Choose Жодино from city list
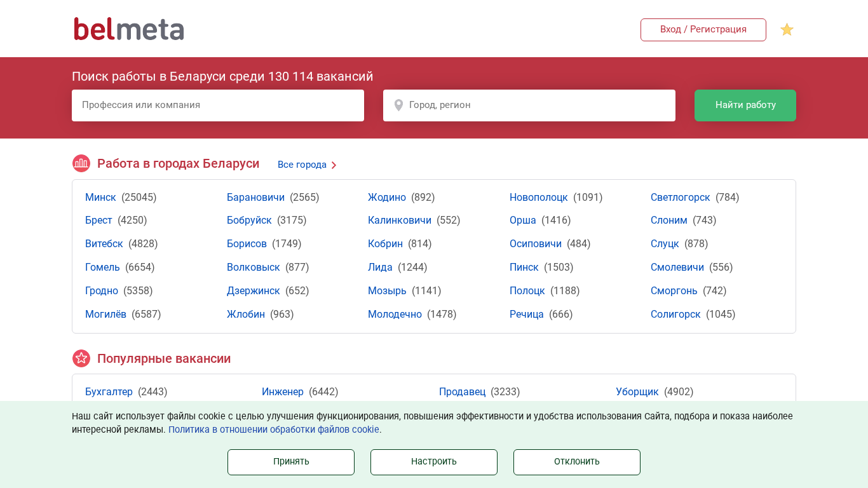Image resolution: width=868 pixels, height=488 pixels. [x=387, y=198]
